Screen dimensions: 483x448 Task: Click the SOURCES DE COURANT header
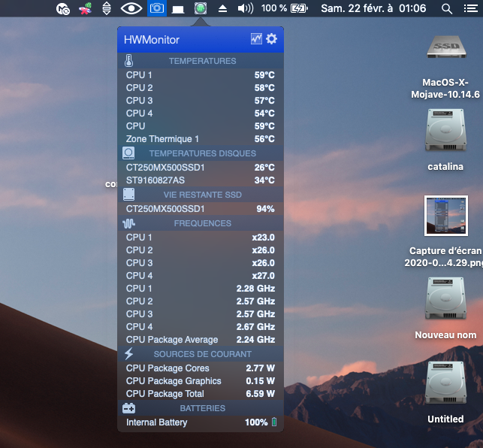[x=201, y=354]
